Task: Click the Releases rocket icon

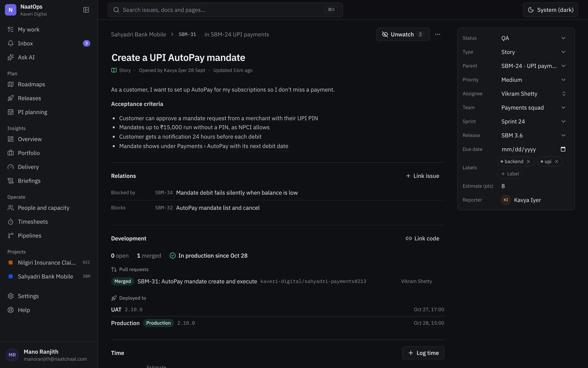Action: [x=11, y=98]
